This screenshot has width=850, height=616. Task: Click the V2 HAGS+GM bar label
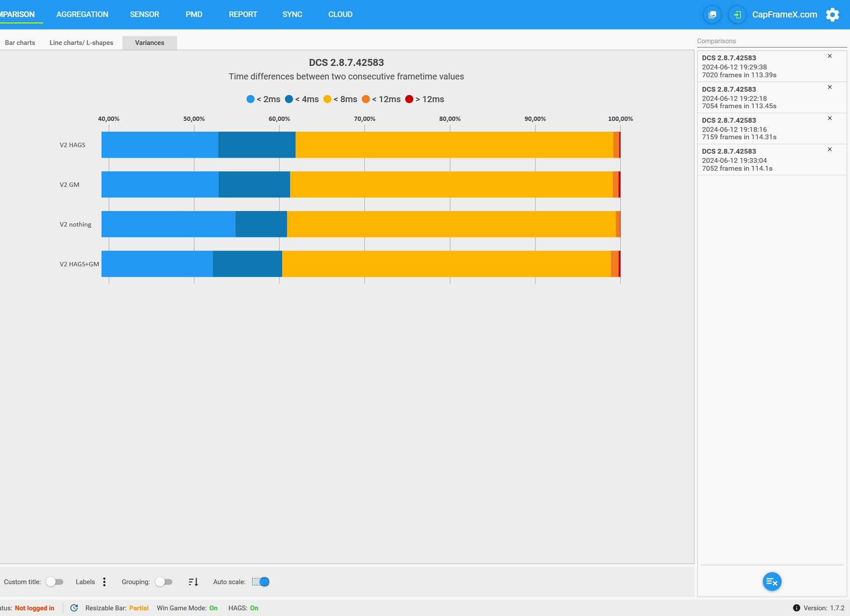pos(79,264)
